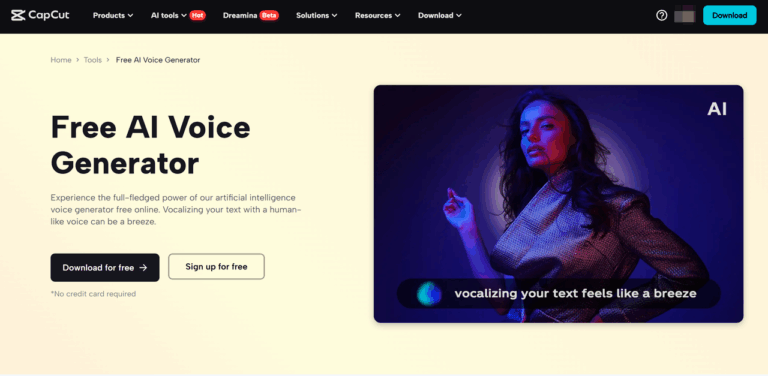Click the AI voice demo video thumbnail
768x376 pixels.
558,204
